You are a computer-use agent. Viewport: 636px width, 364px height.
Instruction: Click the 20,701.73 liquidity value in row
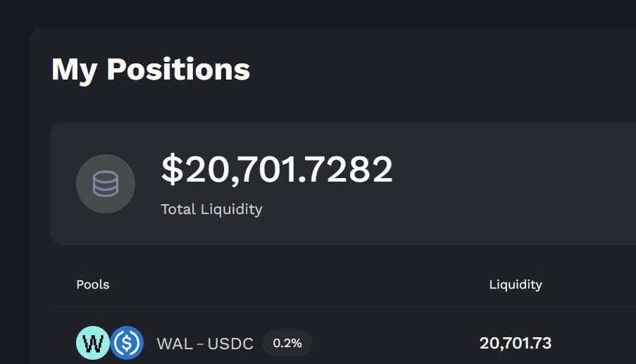coord(516,344)
